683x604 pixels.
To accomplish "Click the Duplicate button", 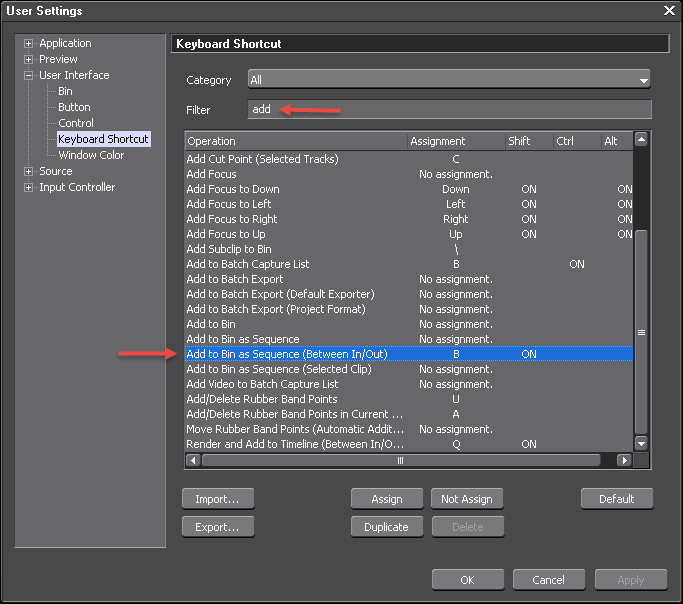I will (386, 526).
